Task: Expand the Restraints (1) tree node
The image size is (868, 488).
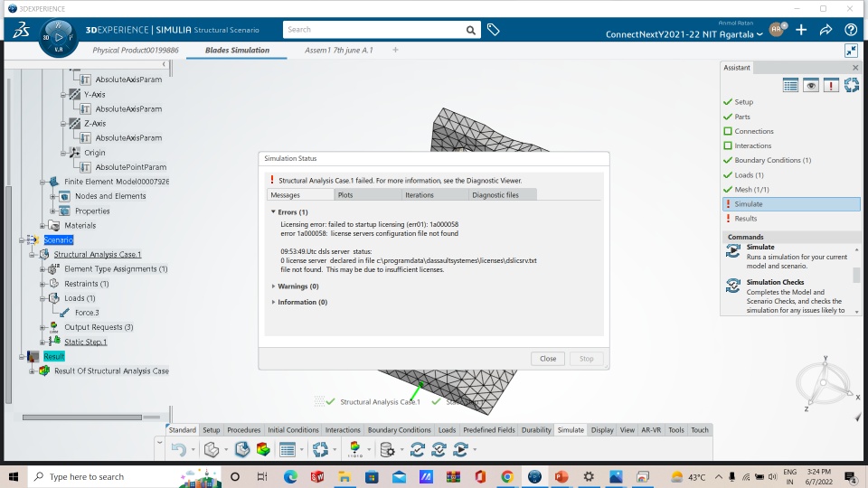Action: (x=42, y=284)
